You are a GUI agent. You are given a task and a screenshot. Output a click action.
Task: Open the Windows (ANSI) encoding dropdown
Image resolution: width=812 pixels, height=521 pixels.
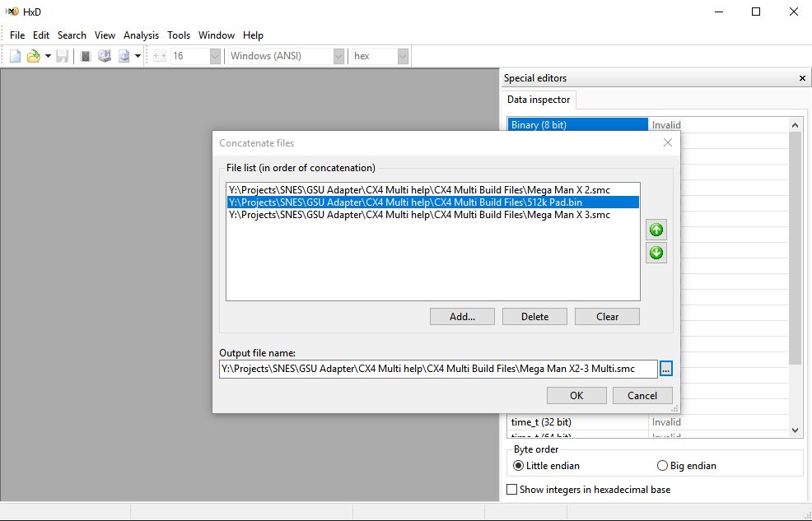338,56
